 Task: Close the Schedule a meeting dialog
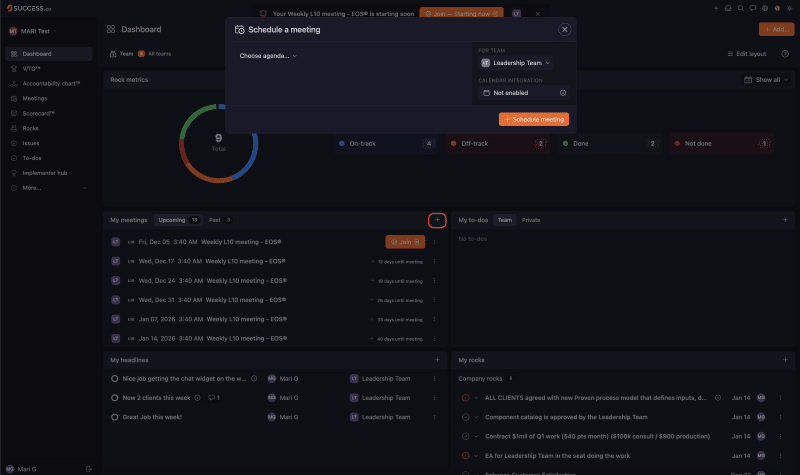point(564,30)
